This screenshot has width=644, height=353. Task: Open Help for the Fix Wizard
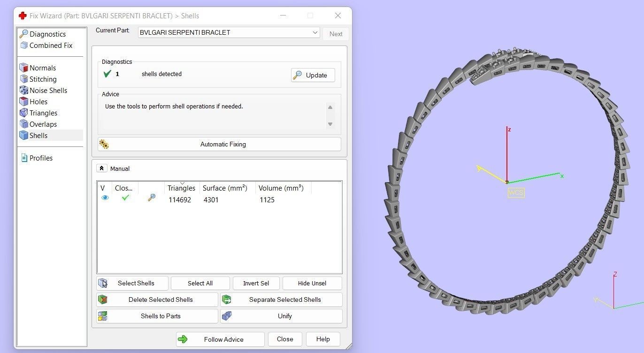pyautogui.click(x=323, y=339)
